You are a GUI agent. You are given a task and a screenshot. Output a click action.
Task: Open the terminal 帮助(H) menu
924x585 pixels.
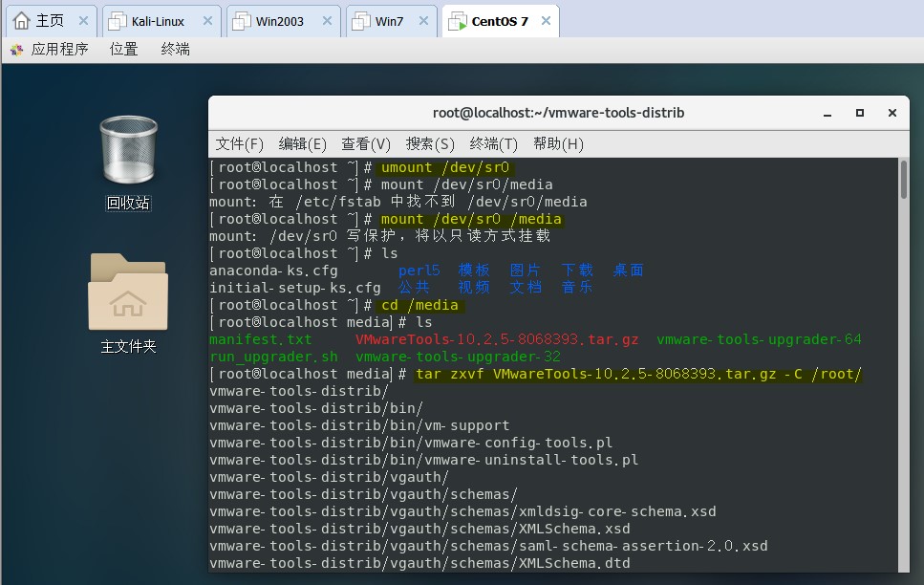point(558,144)
